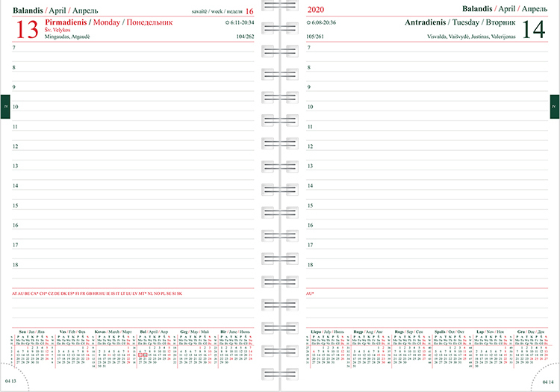The height and width of the screenshot is (392, 560).
Task: Select the Sau / Jan mini calendar
Action: pos(32,348)
